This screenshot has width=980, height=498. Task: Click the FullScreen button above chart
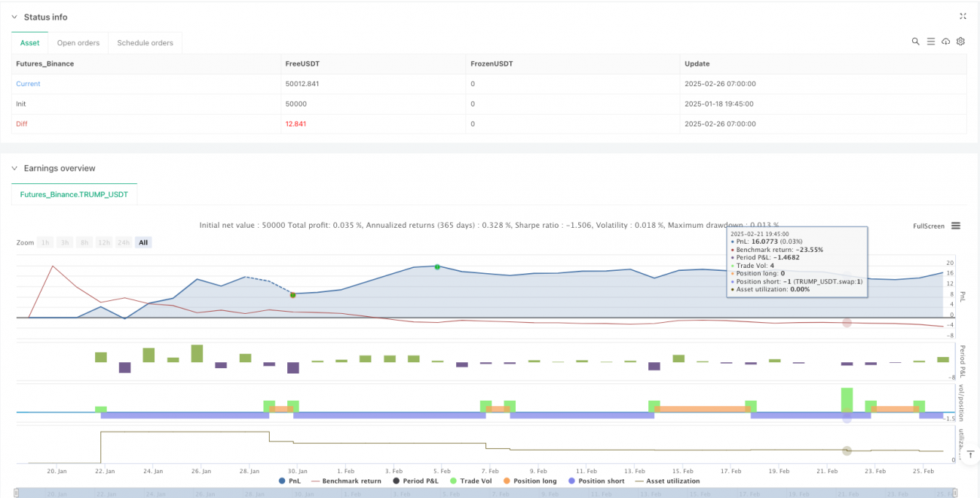pyautogui.click(x=928, y=226)
